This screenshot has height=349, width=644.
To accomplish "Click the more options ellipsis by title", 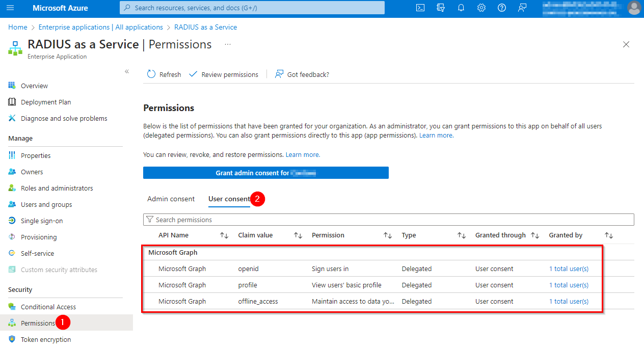I will [x=228, y=44].
